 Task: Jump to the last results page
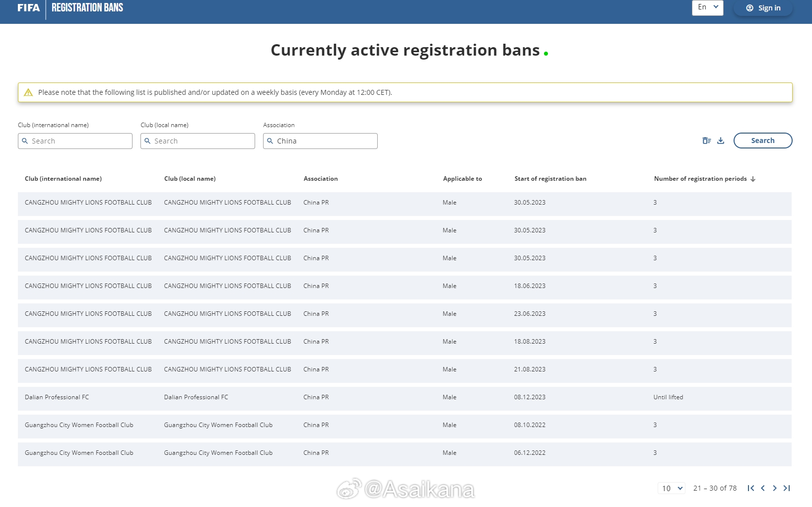(x=787, y=488)
